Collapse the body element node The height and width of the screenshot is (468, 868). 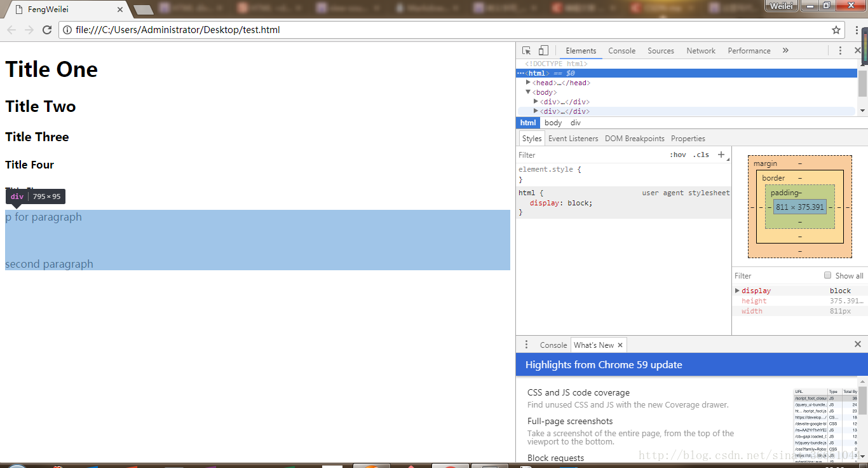(528, 92)
